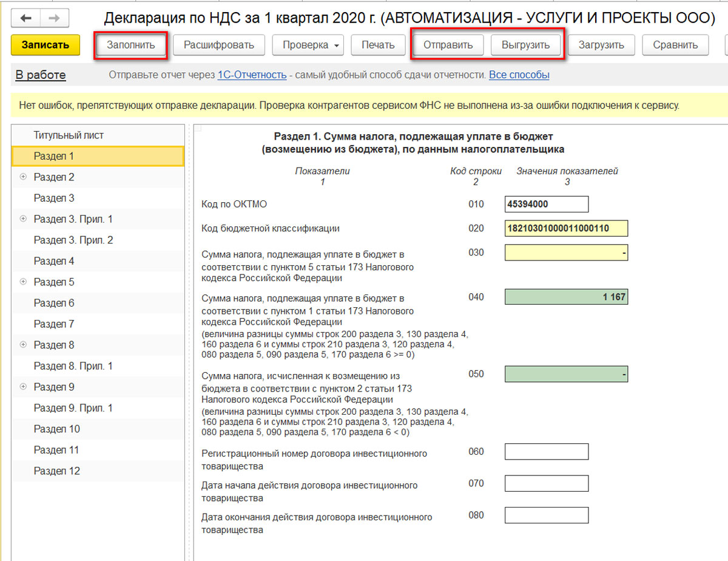Open the Все способы link

click(x=519, y=75)
